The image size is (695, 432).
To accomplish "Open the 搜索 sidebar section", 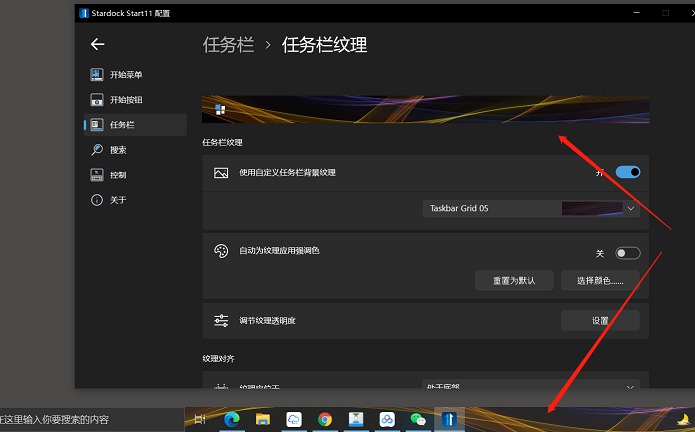I will (135, 150).
